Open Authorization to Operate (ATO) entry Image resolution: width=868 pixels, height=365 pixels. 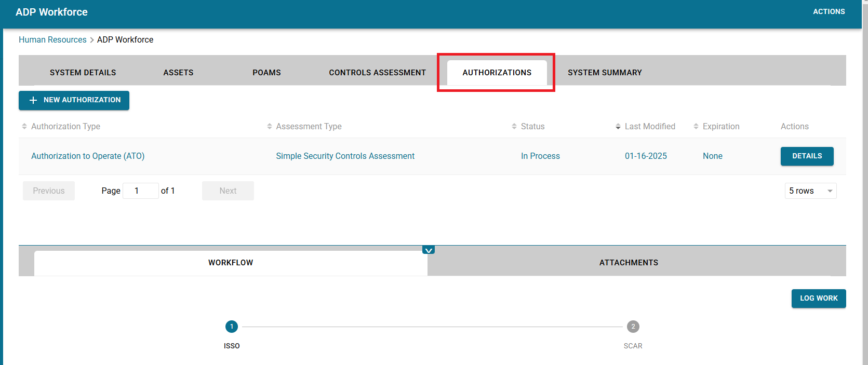click(x=88, y=156)
